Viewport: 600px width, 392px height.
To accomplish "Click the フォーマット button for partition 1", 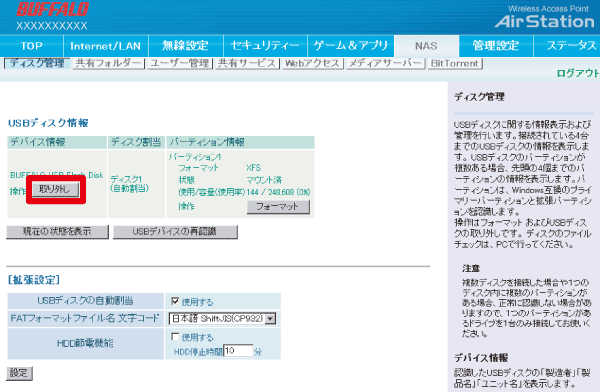I will point(278,207).
